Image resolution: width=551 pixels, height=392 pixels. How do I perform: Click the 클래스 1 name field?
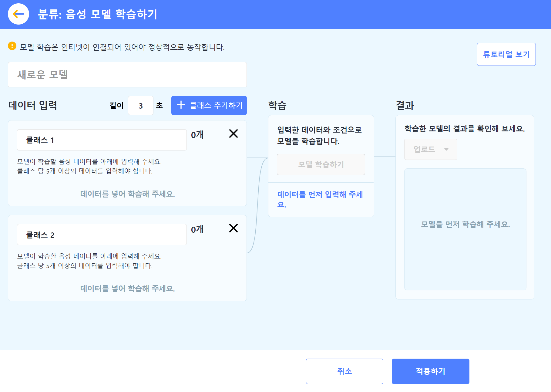[102, 140]
